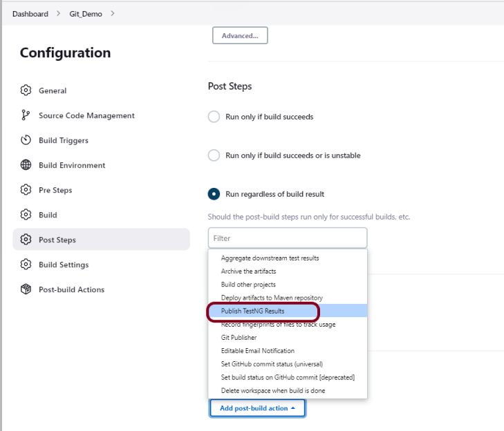Click the Post-build Actions box icon
The height and width of the screenshot is (431, 504).
[26, 289]
